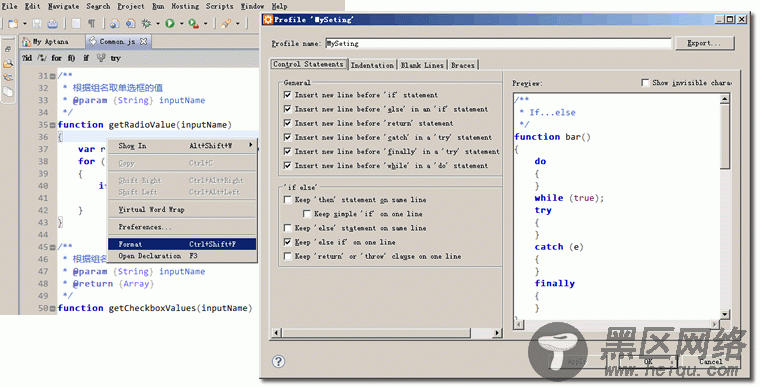Toggle 'Insert new line before return statement'
This screenshot has height=387, width=760.
(287, 123)
